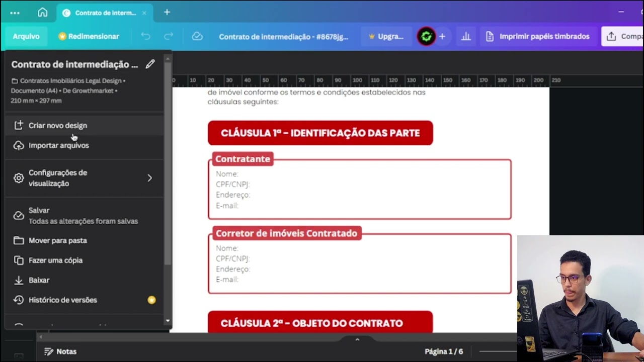Screen dimensions: 644x362
Task: Click E-mail line under Corretor de imóveis
Action: (x=227, y=280)
